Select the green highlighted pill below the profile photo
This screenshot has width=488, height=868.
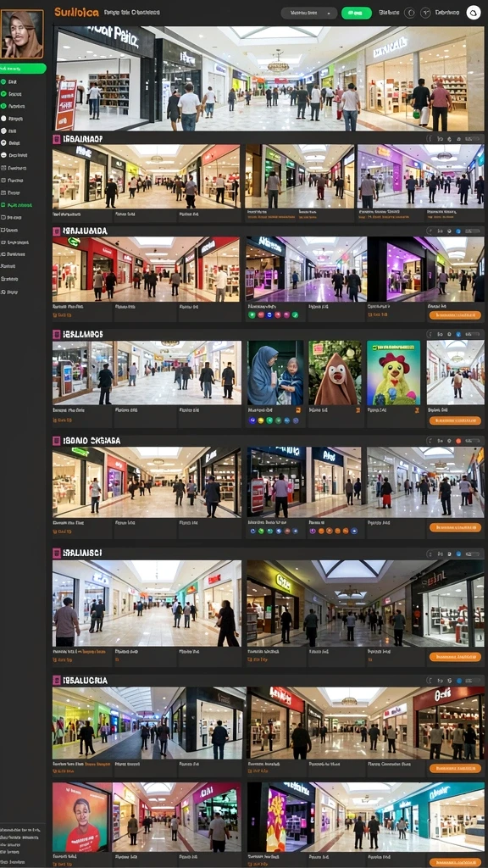(x=23, y=69)
